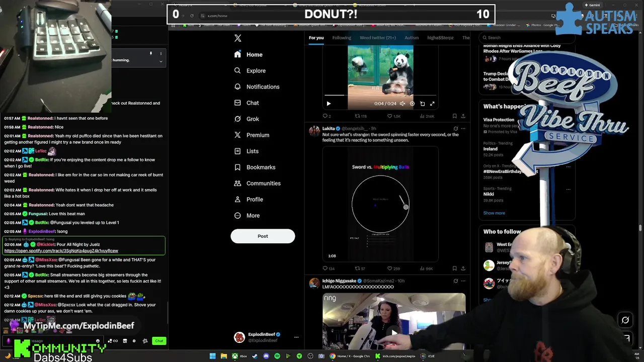Open Profile in X sidebar
This screenshot has width=644, height=362.
[249, 199]
